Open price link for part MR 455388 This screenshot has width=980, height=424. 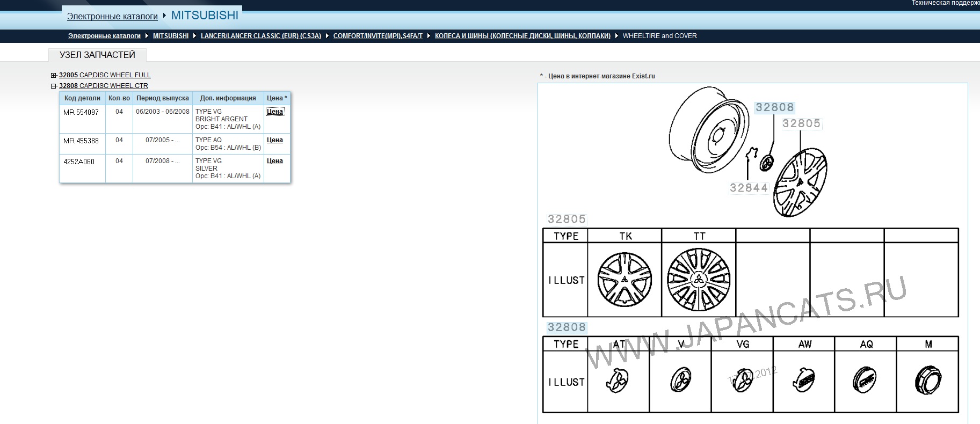275,140
